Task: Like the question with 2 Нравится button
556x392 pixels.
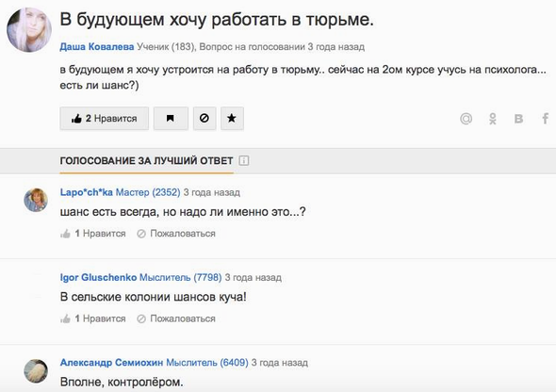Action: coord(105,119)
